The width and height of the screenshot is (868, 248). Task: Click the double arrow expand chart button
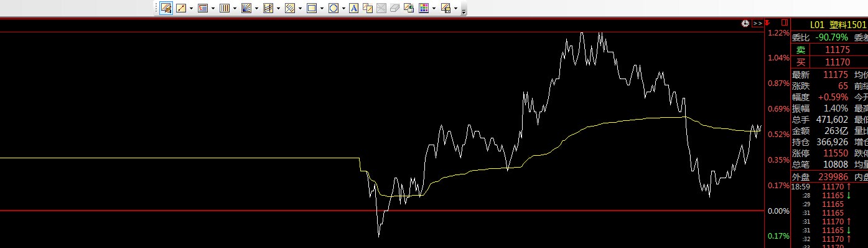[x=757, y=23]
